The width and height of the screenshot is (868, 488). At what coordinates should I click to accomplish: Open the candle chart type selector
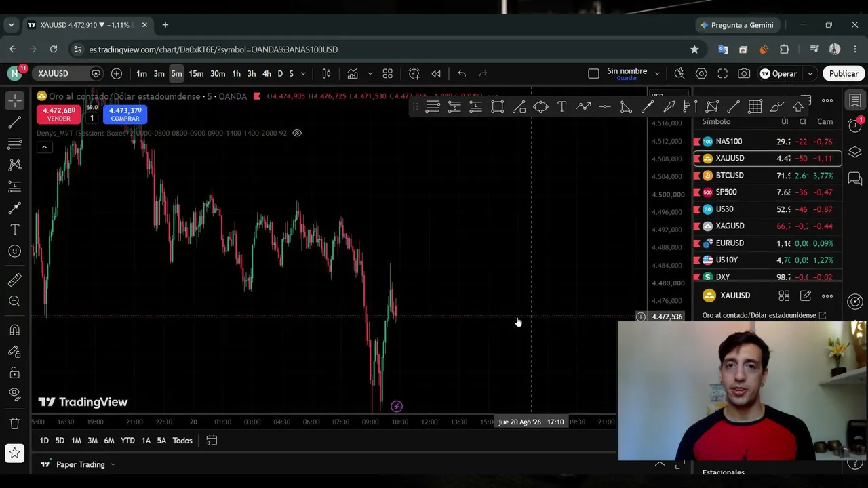coord(326,73)
